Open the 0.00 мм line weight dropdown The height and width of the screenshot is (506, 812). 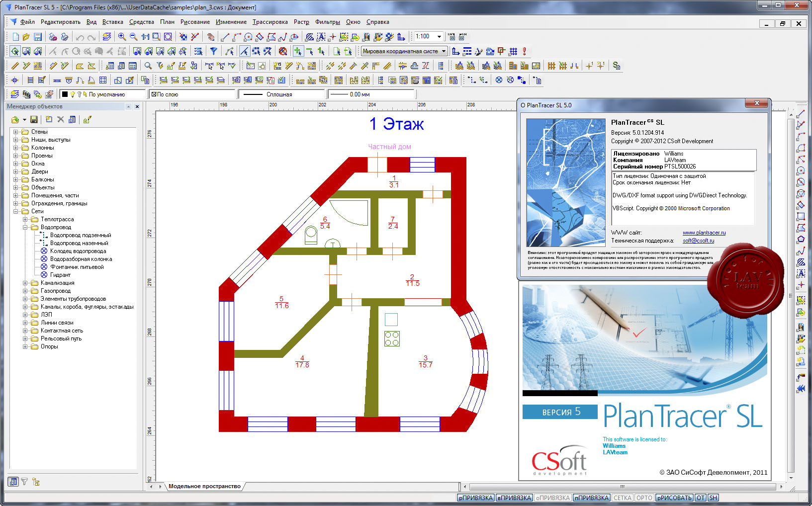pos(371,94)
